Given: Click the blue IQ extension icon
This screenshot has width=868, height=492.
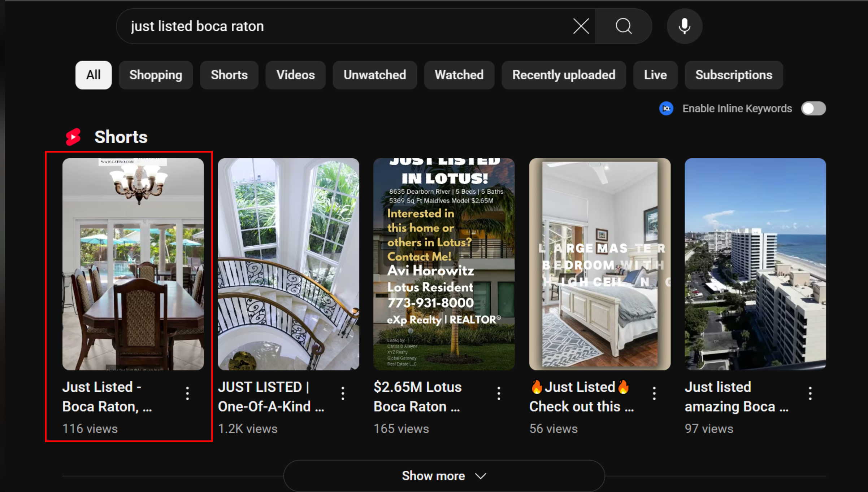Looking at the screenshot, I should (x=666, y=109).
